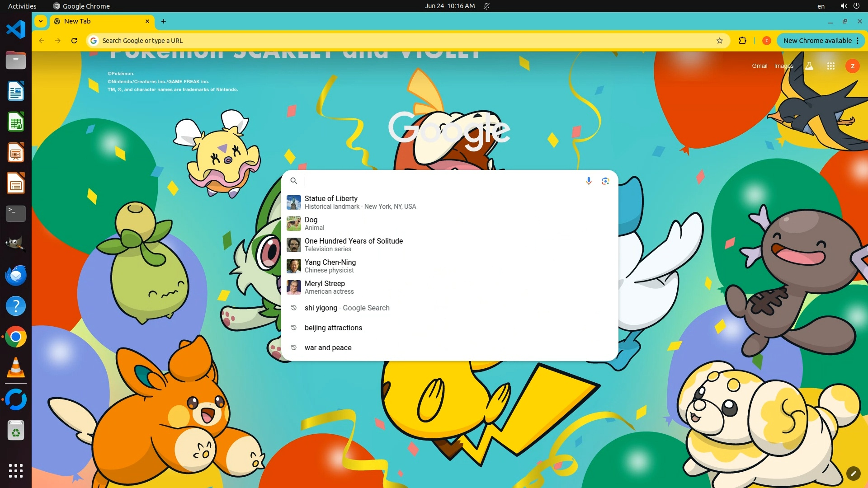
Task: Bookmark this tab with star icon
Action: [719, 41]
